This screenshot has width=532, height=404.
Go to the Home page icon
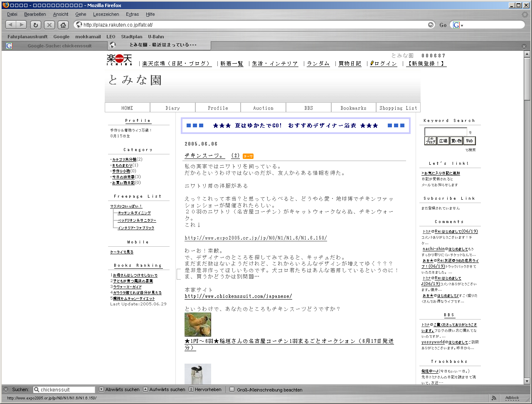pos(63,25)
